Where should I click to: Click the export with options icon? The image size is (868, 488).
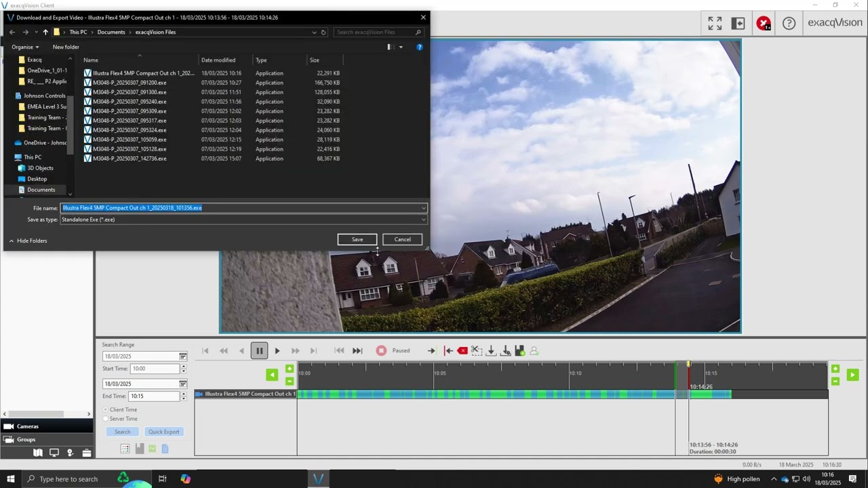click(505, 350)
